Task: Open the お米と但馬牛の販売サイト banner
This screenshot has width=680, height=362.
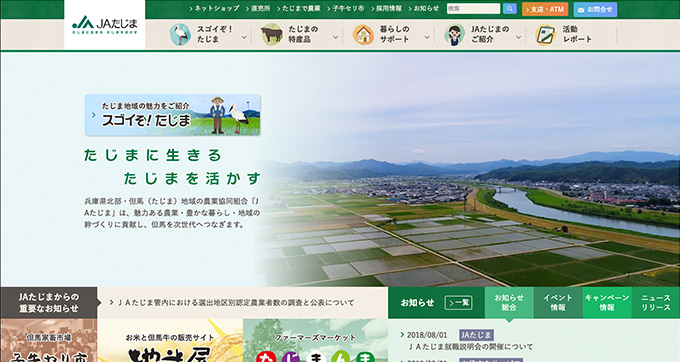Action: point(170,341)
